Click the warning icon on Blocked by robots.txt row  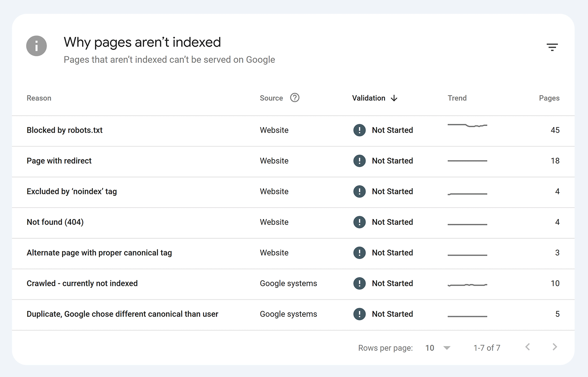click(x=359, y=130)
